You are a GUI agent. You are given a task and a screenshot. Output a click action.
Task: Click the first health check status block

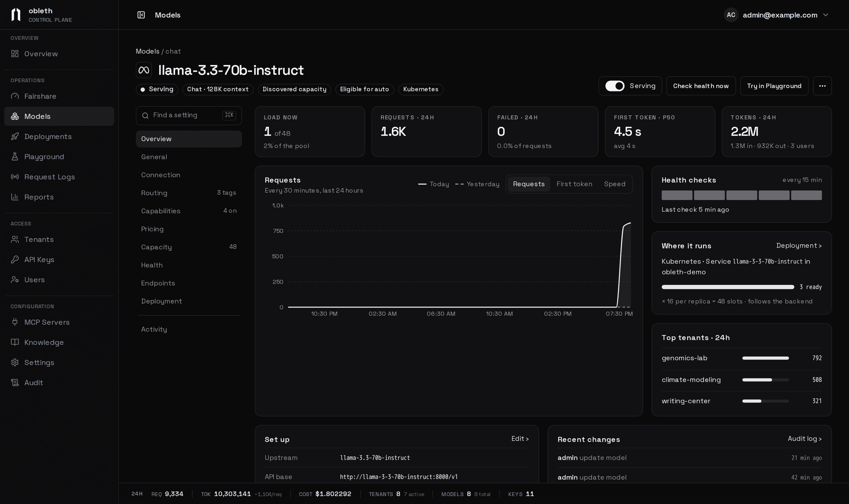click(x=677, y=195)
